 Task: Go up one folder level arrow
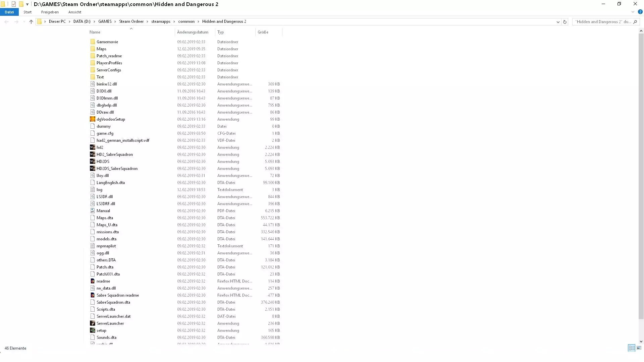click(31, 22)
